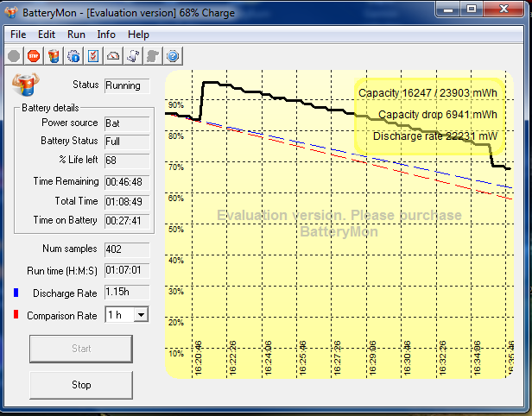
Task: Expand the Comparison Rate dropdown arrow
Action: (x=141, y=315)
